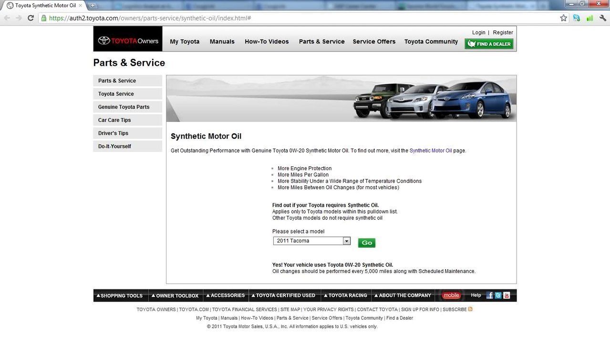Expand the Toyota Certified Used footer menu
This screenshot has height=364, width=610.
283,295
